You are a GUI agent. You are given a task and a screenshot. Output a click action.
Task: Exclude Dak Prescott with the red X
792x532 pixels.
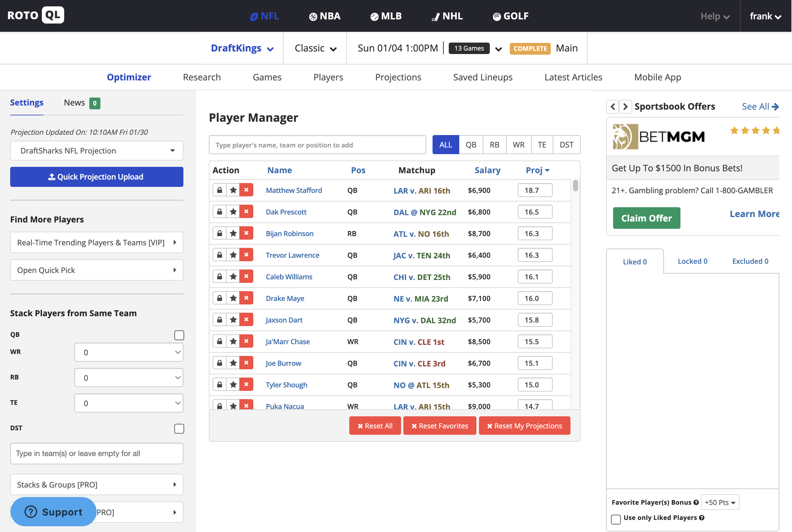coord(246,212)
